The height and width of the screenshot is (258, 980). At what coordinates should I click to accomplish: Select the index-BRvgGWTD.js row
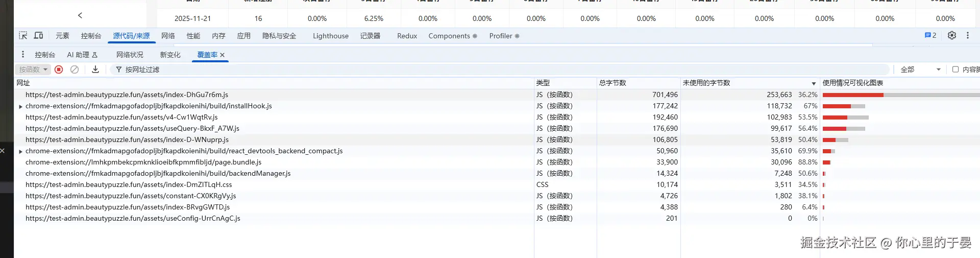497,207
